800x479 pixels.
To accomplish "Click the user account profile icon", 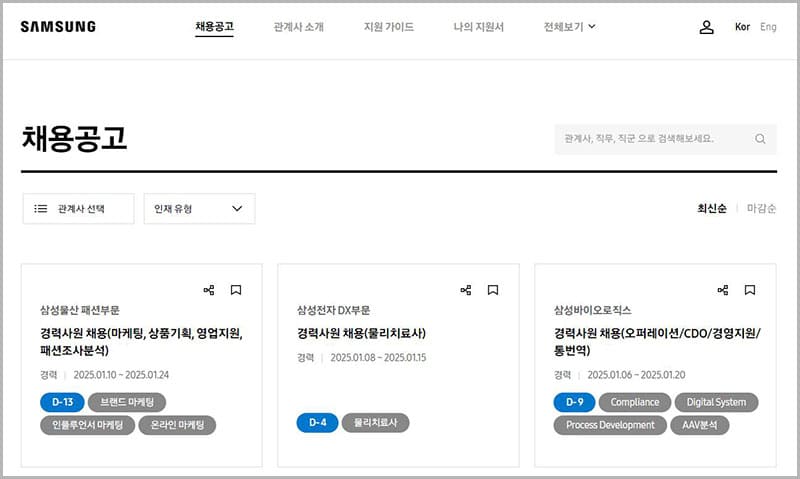I will coord(706,27).
